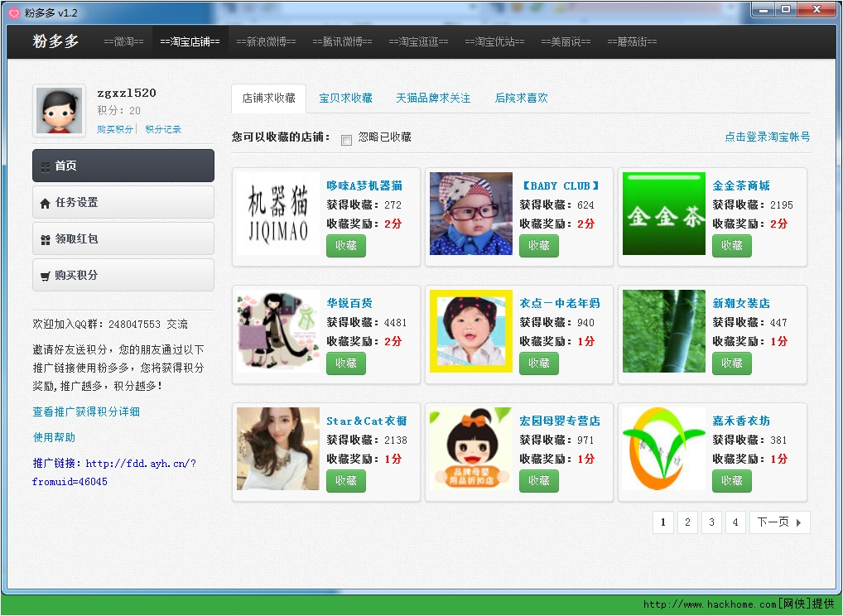
Task: Click the 推广链接 fdd.ayh.cn URL
Action: [x=114, y=473]
